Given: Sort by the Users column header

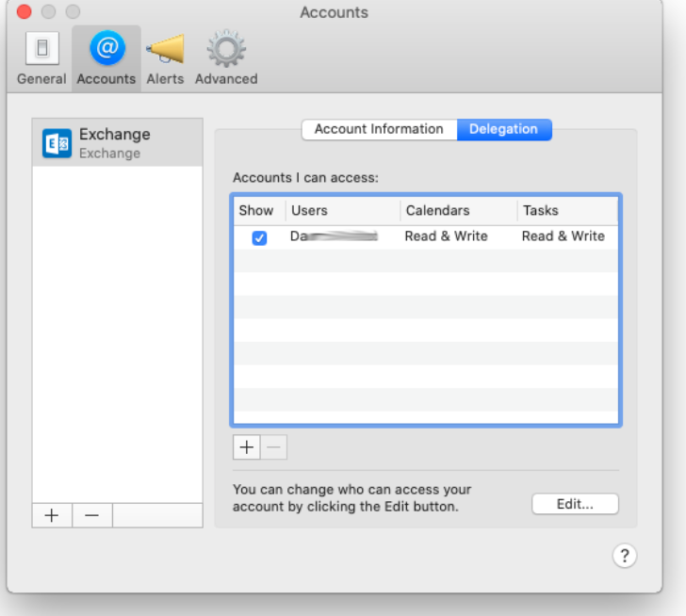Looking at the screenshot, I should pyautogui.click(x=343, y=211).
